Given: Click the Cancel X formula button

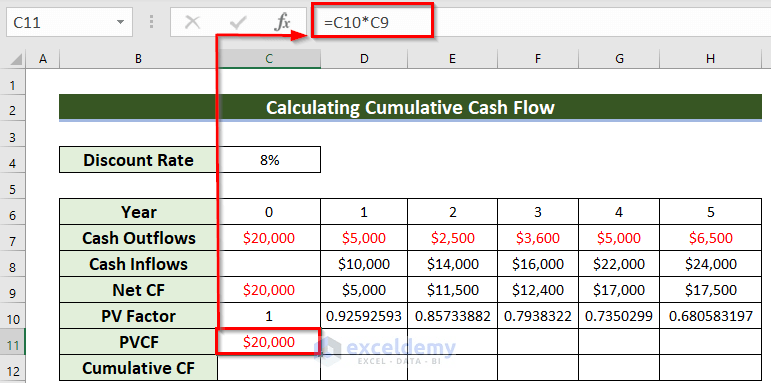Looking at the screenshot, I should click(x=192, y=23).
